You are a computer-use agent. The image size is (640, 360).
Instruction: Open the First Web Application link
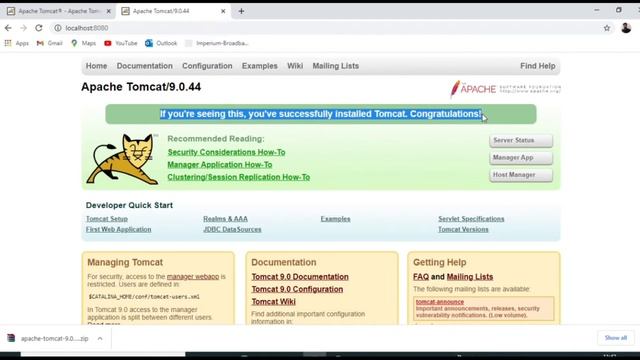coord(118,229)
